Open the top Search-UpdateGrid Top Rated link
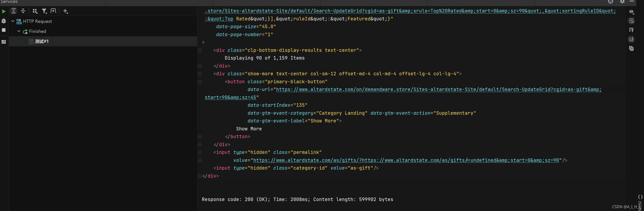 click(x=410, y=11)
